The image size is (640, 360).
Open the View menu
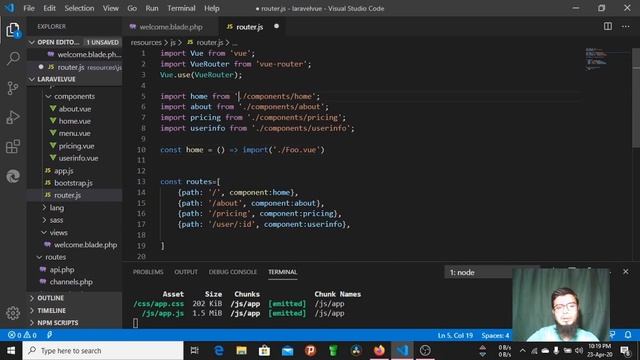pyautogui.click(x=111, y=8)
